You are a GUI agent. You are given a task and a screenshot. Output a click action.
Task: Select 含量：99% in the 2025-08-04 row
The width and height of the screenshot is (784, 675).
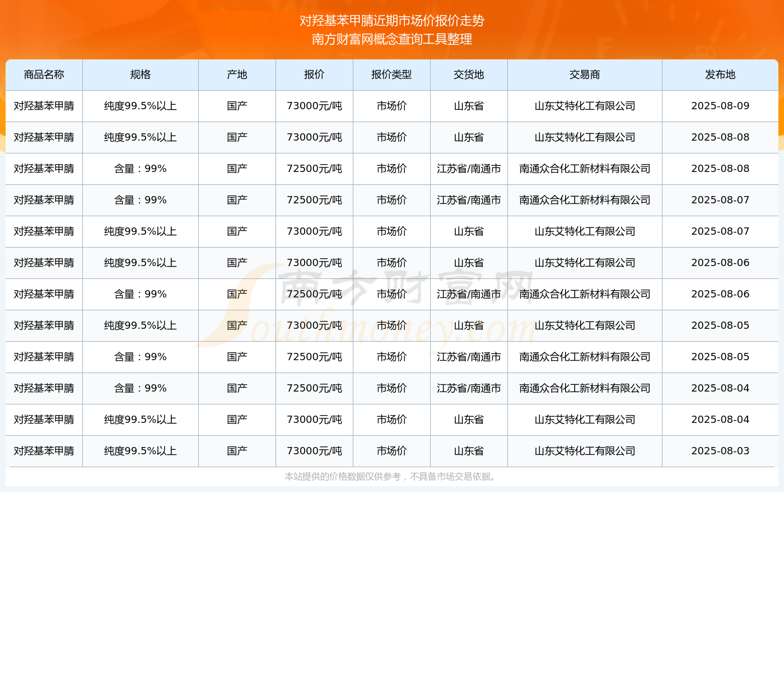(x=141, y=388)
